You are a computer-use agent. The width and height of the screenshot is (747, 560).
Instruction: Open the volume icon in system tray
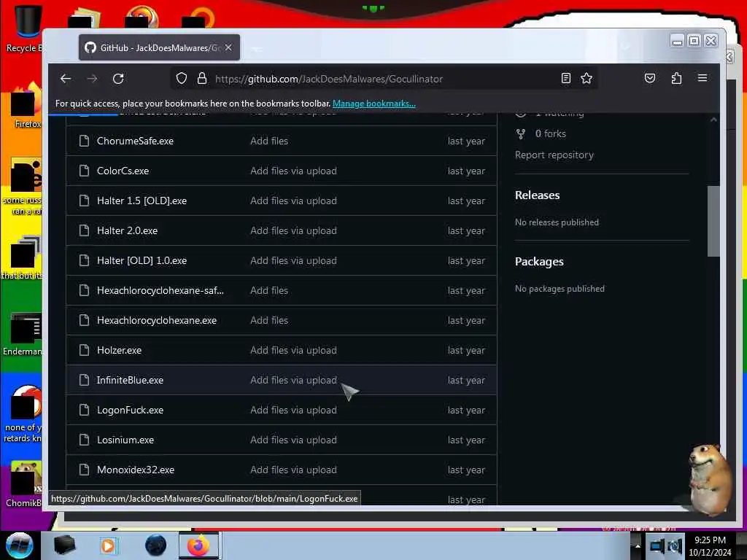pyautogui.click(x=676, y=546)
